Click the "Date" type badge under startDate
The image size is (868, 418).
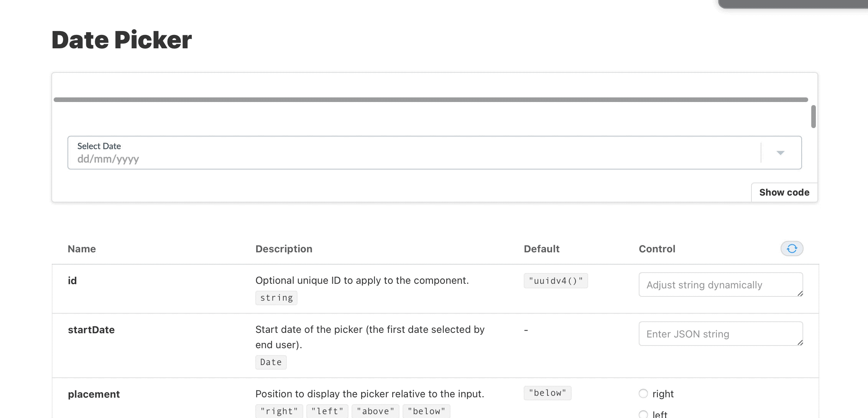[x=271, y=362]
